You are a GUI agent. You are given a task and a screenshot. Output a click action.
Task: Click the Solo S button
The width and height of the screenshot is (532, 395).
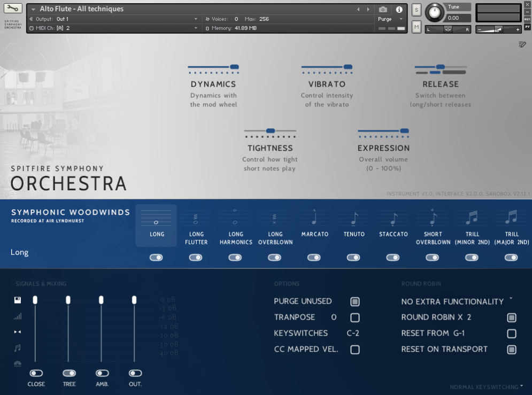(417, 10)
